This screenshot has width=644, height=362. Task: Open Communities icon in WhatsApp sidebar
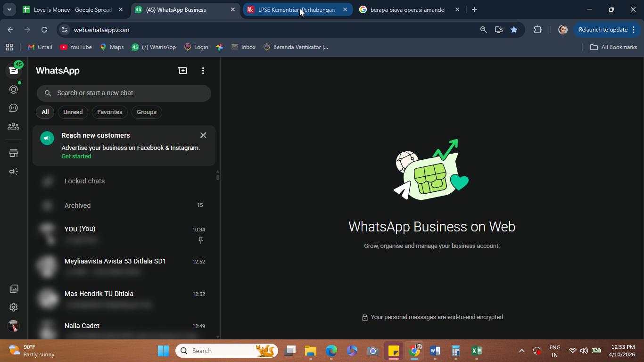pos(14,126)
